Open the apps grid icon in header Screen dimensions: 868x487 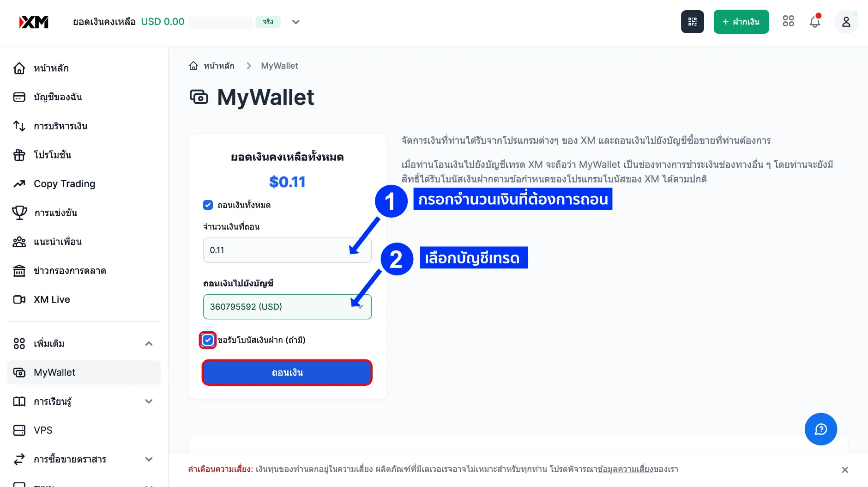coord(788,21)
